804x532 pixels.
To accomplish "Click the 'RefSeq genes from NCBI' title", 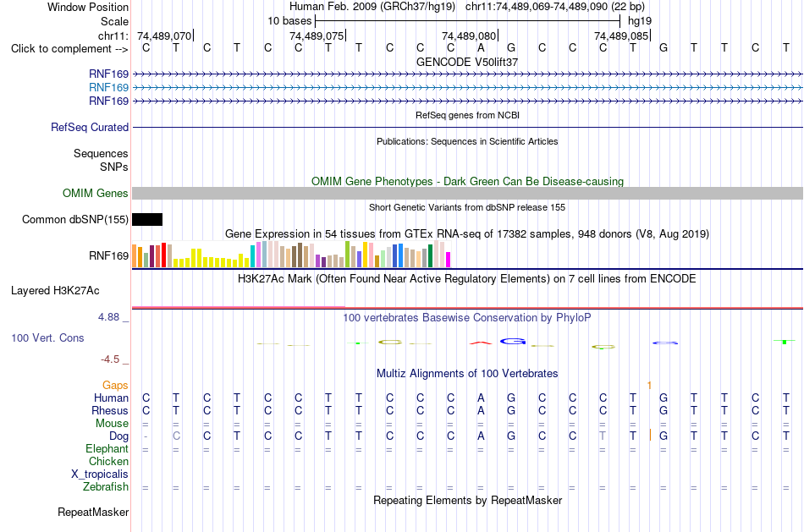I will (x=467, y=115).
